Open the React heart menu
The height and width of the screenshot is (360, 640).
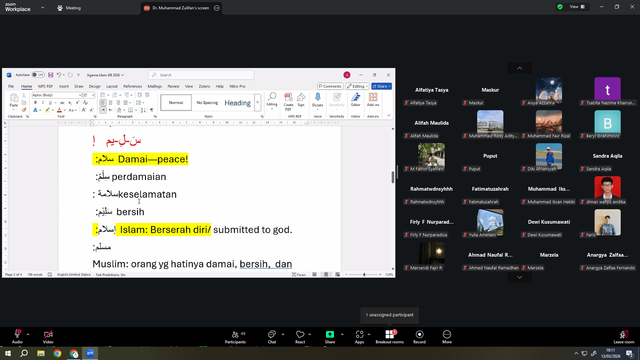click(300, 336)
